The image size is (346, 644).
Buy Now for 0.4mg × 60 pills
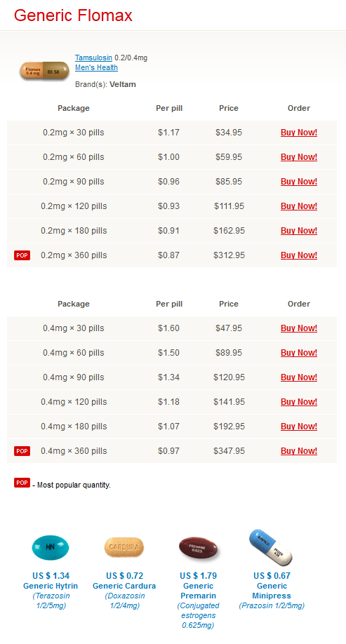click(299, 353)
